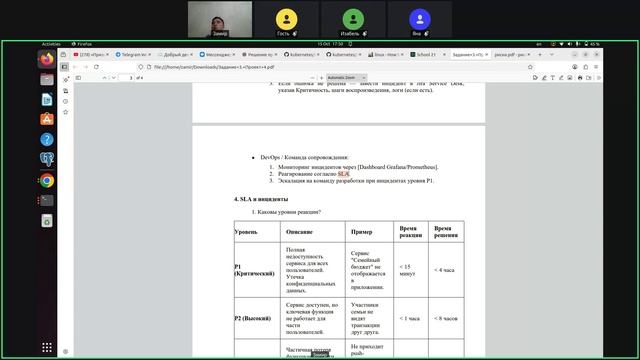Open Ubuntu Software store in the dock

point(47,119)
